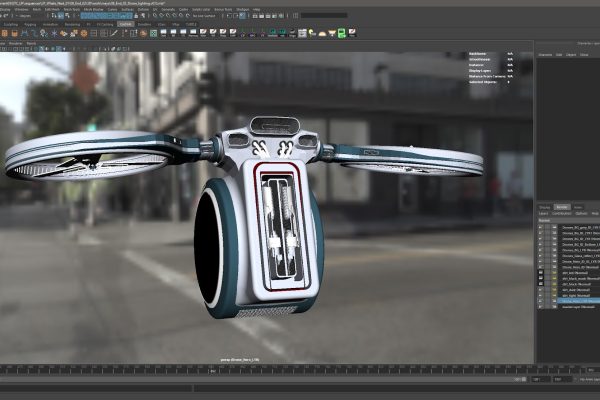Click the current time marker on timeline
Screen dimensions: 600x400
[213, 370]
